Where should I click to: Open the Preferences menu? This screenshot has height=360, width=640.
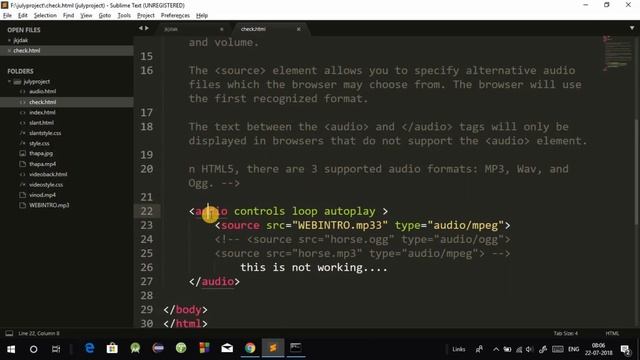[x=175, y=16]
